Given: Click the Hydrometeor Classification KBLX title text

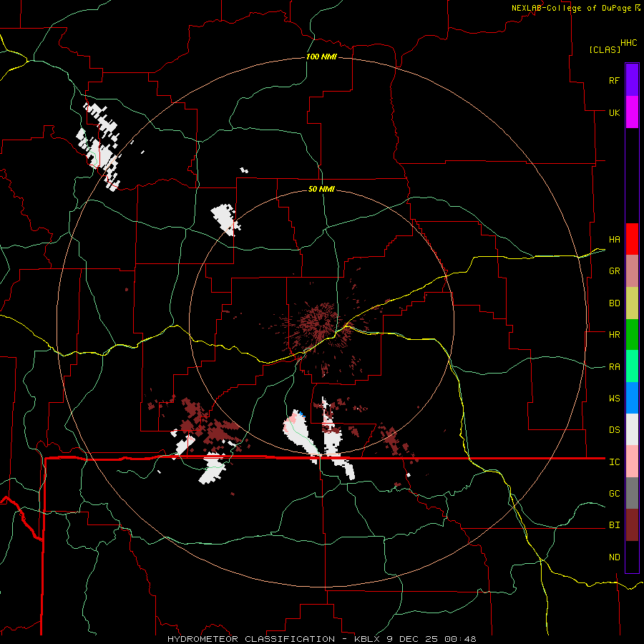Looking at the screenshot, I should click(321, 639).
